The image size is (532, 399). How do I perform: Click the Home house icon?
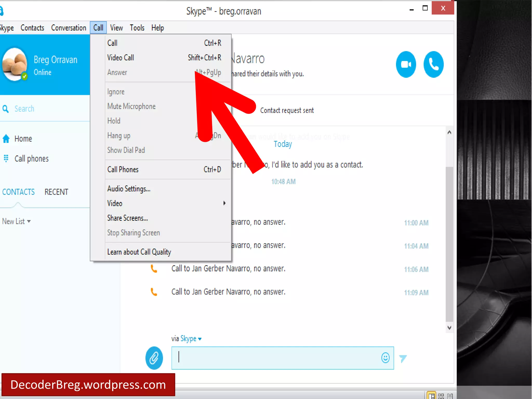[6, 139]
